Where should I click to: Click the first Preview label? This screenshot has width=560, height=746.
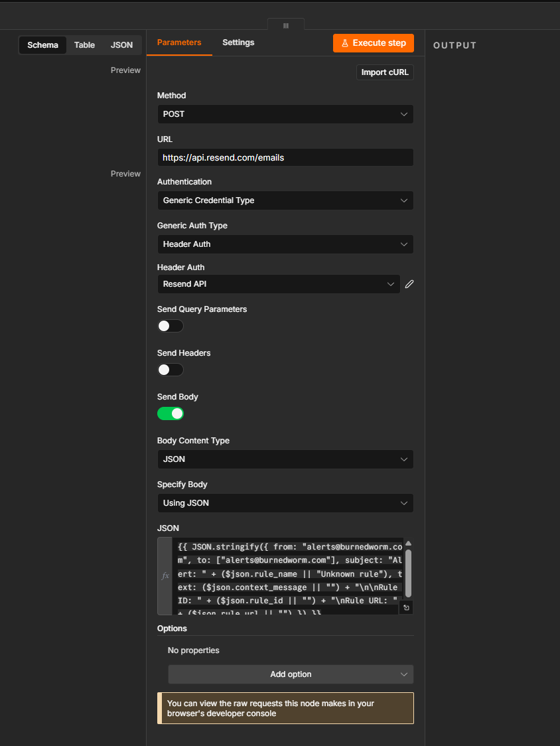[125, 70]
